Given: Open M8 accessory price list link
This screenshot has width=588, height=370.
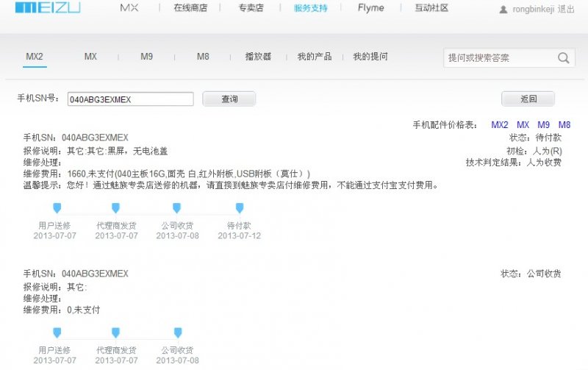Looking at the screenshot, I should coord(564,125).
